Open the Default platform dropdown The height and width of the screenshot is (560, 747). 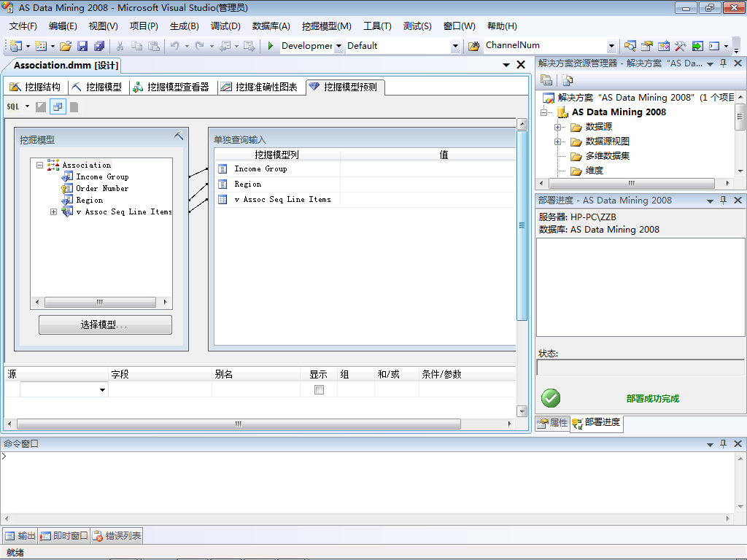(x=455, y=46)
